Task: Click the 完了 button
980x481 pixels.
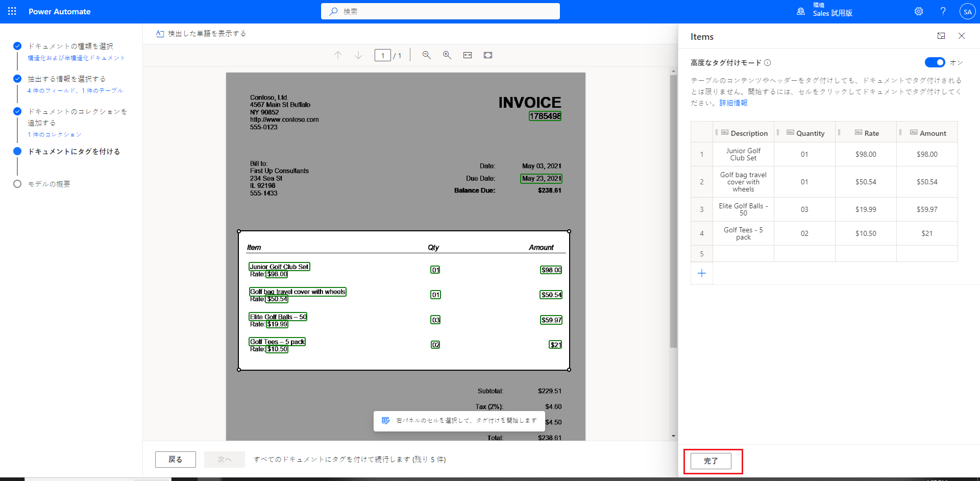Action: coord(710,461)
